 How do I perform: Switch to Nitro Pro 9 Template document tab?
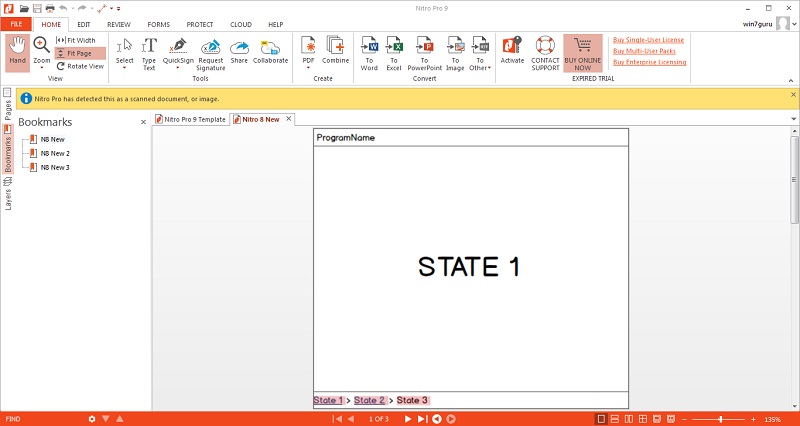[190, 119]
